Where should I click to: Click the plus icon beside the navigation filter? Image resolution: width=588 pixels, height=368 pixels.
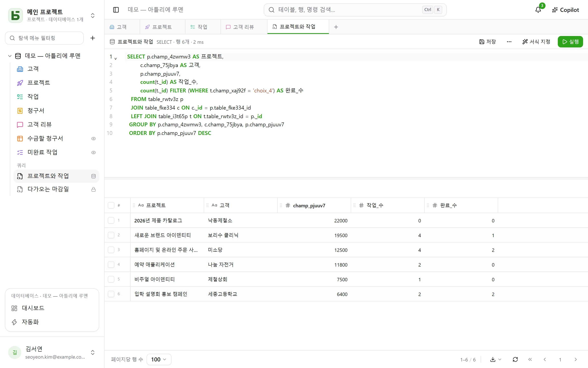coord(92,38)
